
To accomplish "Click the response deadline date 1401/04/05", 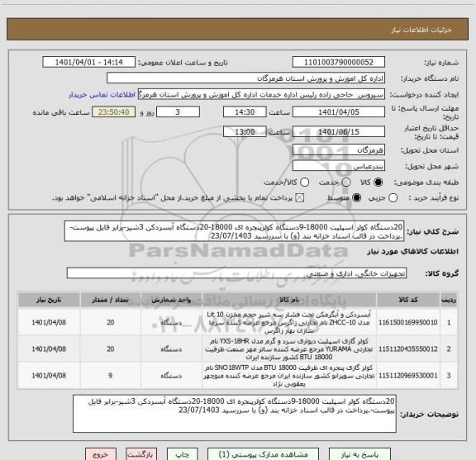I will [339, 112].
